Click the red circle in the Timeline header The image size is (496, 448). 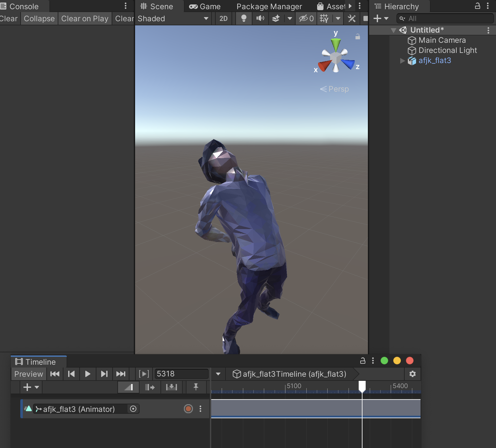pyautogui.click(x=409, y=361)
